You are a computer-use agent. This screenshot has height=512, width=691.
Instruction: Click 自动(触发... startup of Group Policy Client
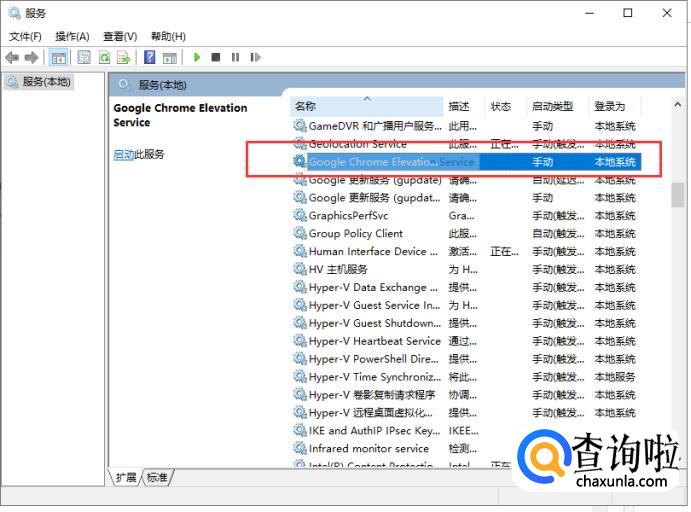(558, 234)
